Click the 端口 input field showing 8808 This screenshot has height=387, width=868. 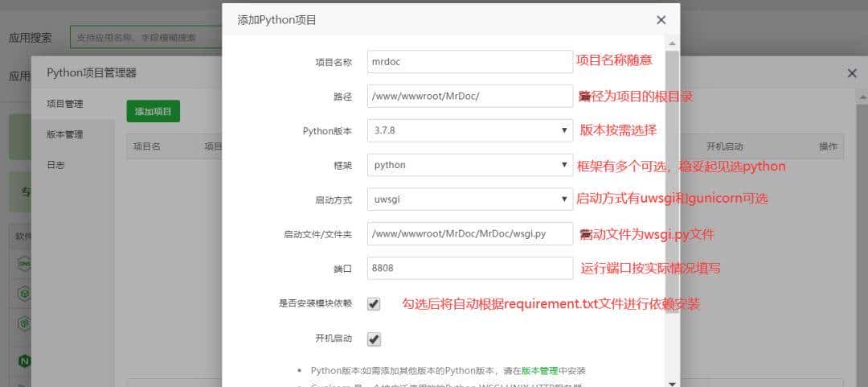470,269
